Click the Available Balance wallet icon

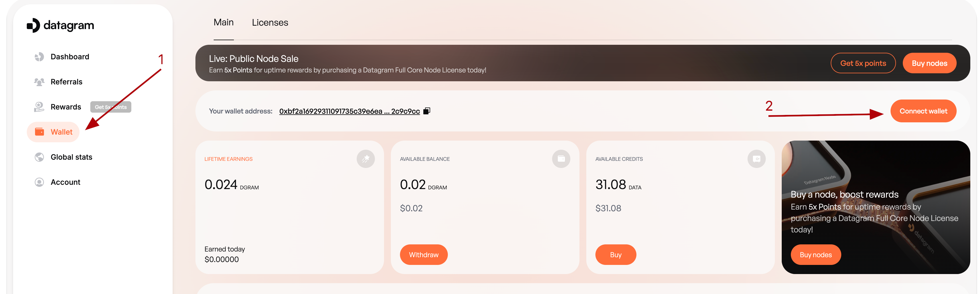(x=561, y=159)
